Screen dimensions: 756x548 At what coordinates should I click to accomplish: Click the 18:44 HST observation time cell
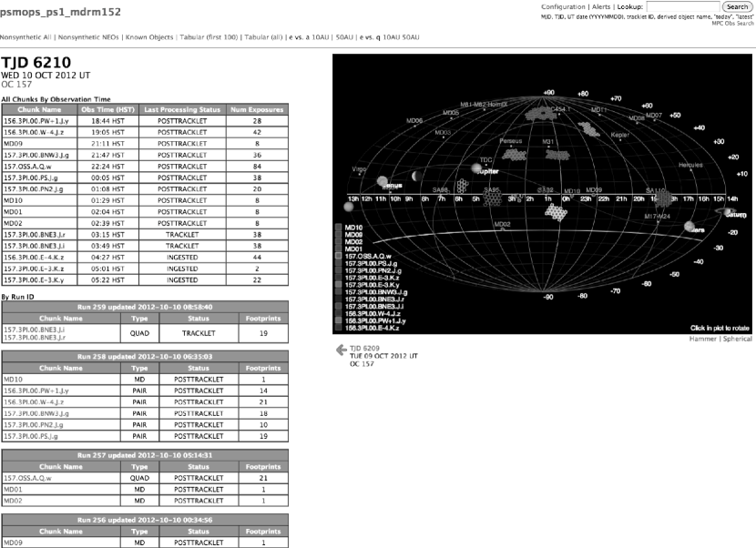[x=108, y=121]
